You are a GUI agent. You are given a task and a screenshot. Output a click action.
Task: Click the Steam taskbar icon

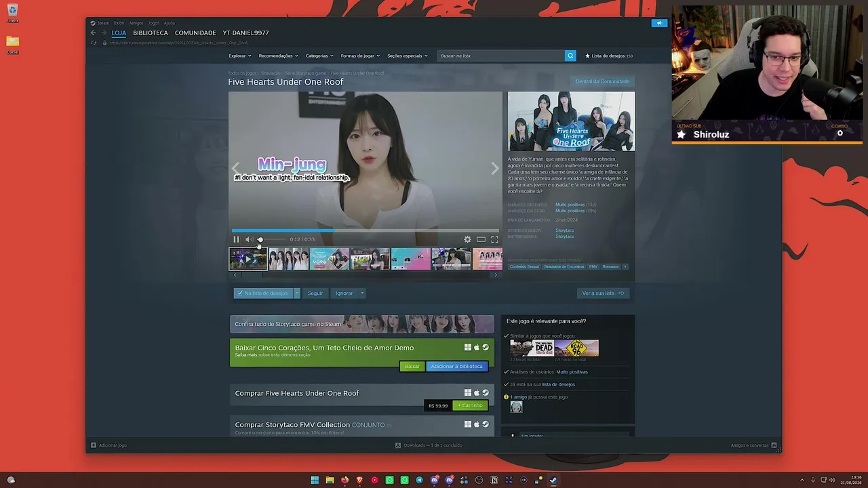point(553,480)
